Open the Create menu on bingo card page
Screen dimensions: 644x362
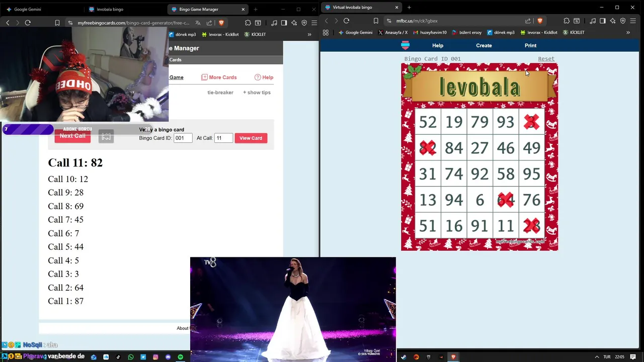pos(484,45)
